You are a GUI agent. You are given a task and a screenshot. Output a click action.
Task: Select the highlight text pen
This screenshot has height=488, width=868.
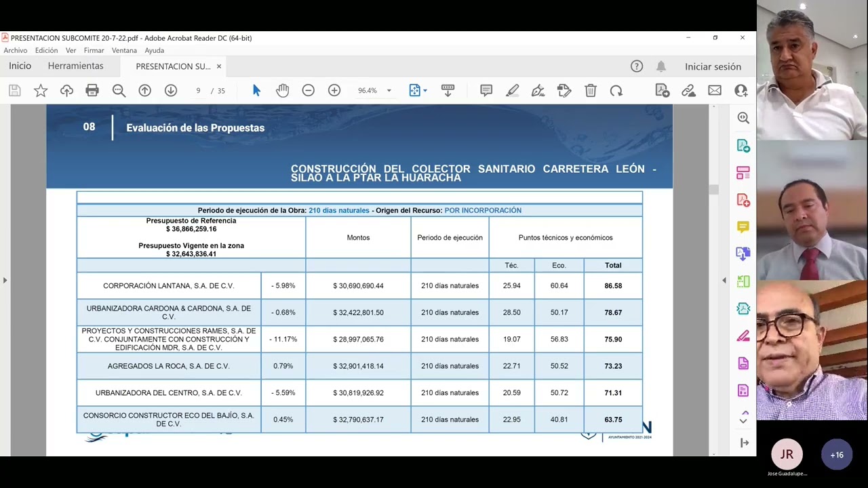point(512,90)
